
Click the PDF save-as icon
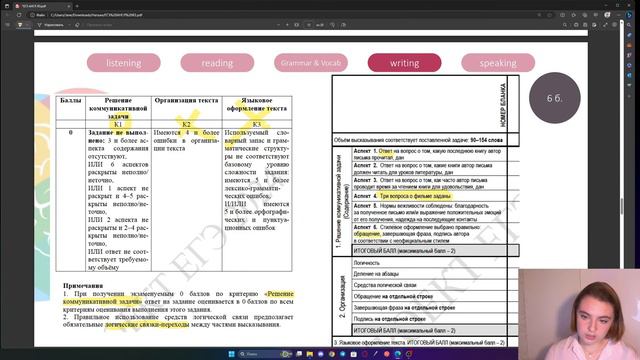tap(595, 25)
